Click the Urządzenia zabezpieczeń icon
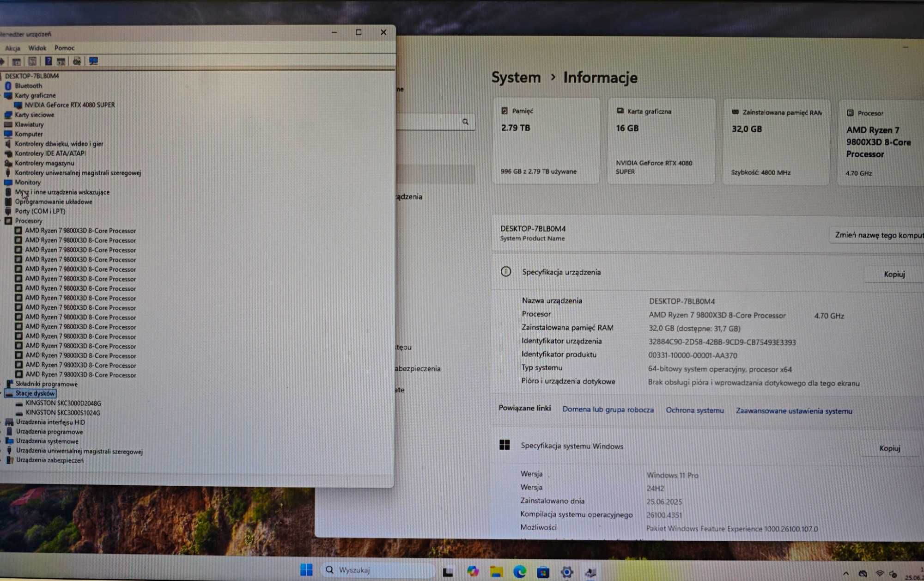Screen dimensions: 924x581 (9, 460)
